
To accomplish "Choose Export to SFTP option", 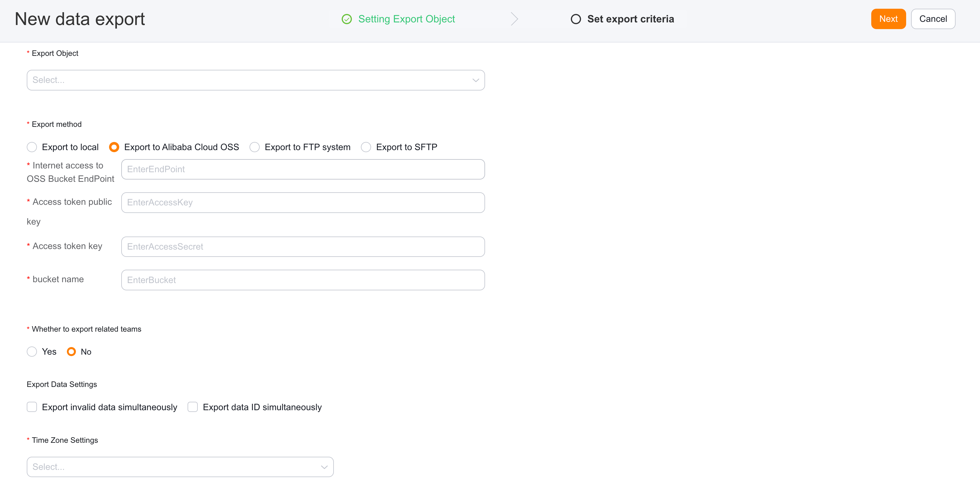I will 366,147.
